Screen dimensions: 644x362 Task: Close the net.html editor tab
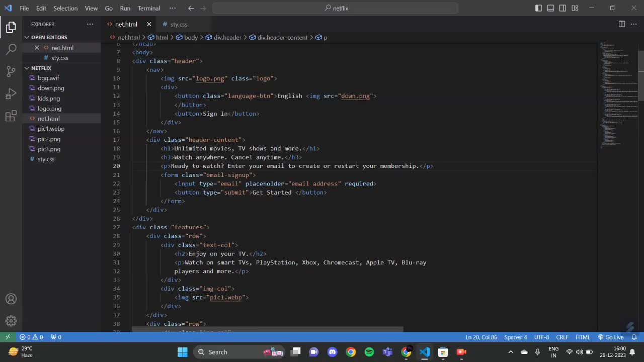click(149, 24)
